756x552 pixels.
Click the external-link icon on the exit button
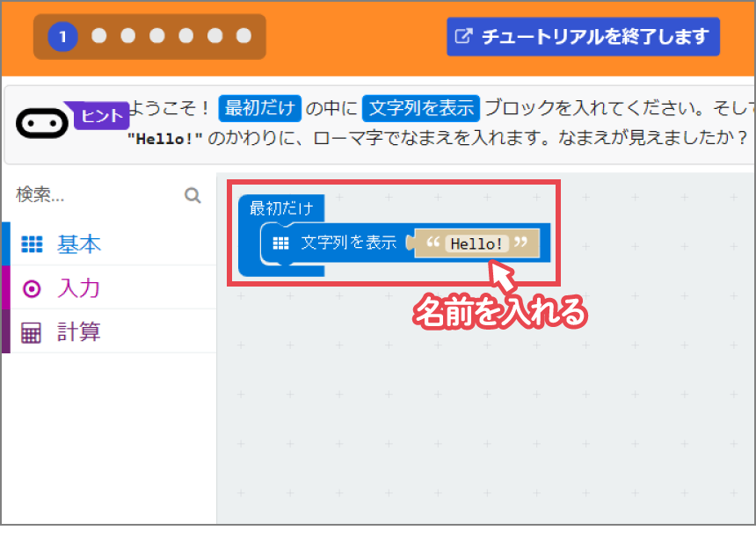coord(463,36)
